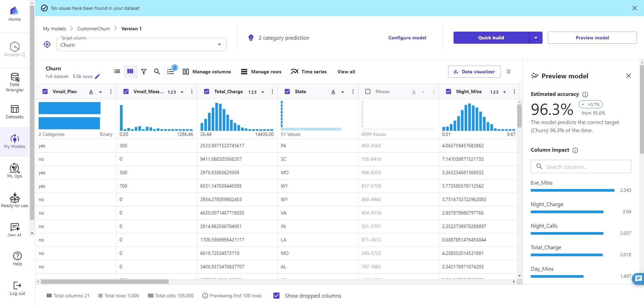Dismiss the no issues banner
The width and height of the screenshot is (644, 305).
click(x=635, y=8)
